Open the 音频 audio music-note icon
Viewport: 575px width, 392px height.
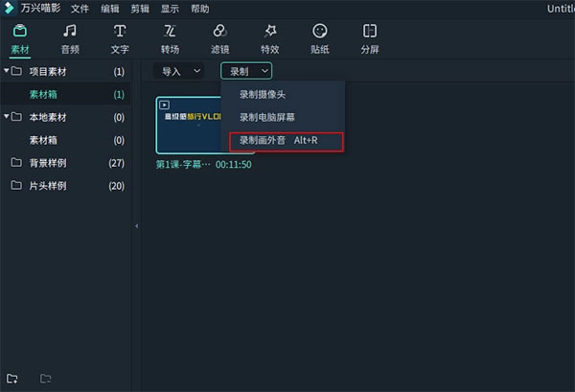(70, 32)
